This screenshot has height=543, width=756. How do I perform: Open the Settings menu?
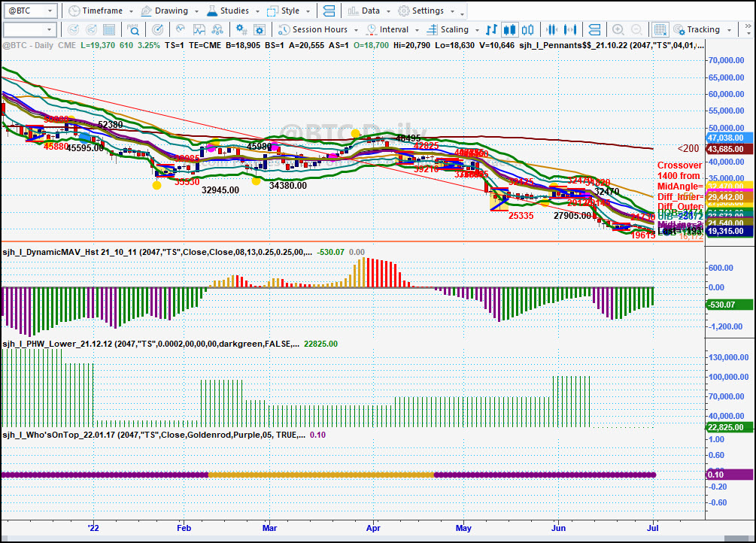(x=425, y=11)
